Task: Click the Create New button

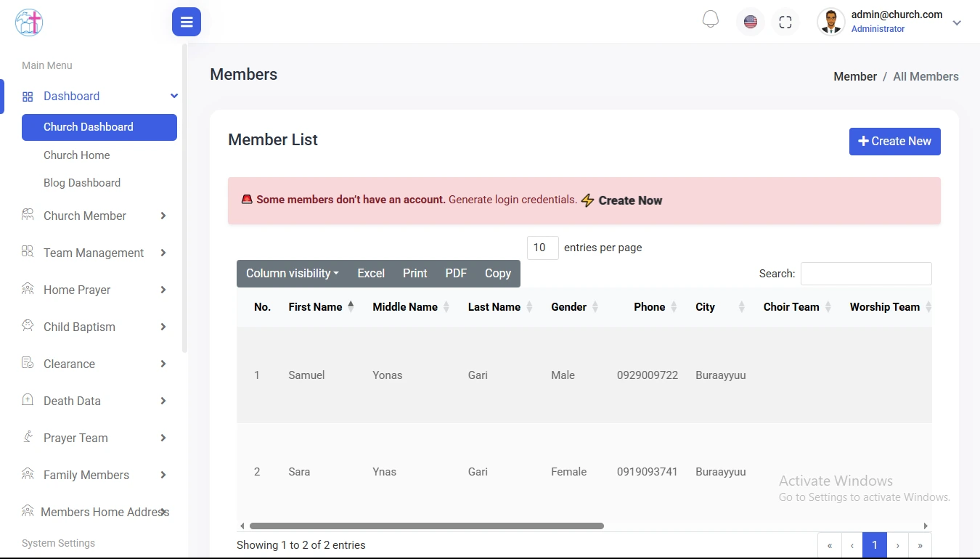Action: 894,142
